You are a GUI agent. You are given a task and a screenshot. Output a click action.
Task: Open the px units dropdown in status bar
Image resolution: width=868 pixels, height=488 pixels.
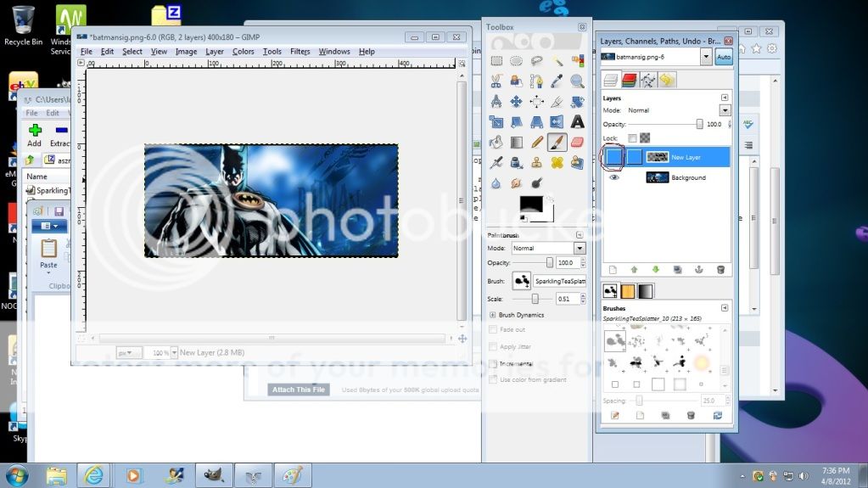pyautogui.click(x=129, y=352)
